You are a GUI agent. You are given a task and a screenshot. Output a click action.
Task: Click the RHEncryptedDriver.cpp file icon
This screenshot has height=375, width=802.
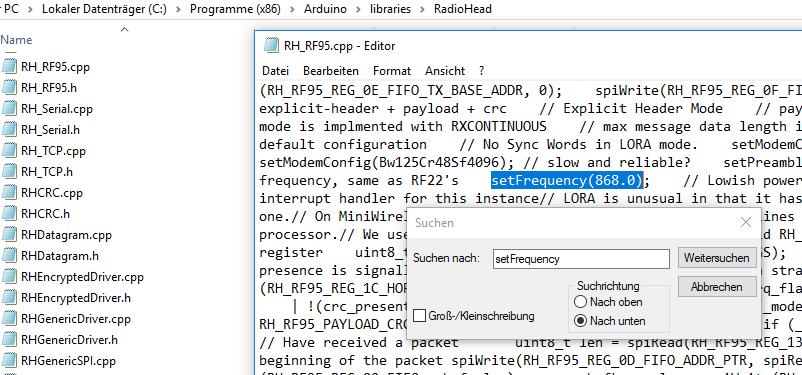coord(9,277)
